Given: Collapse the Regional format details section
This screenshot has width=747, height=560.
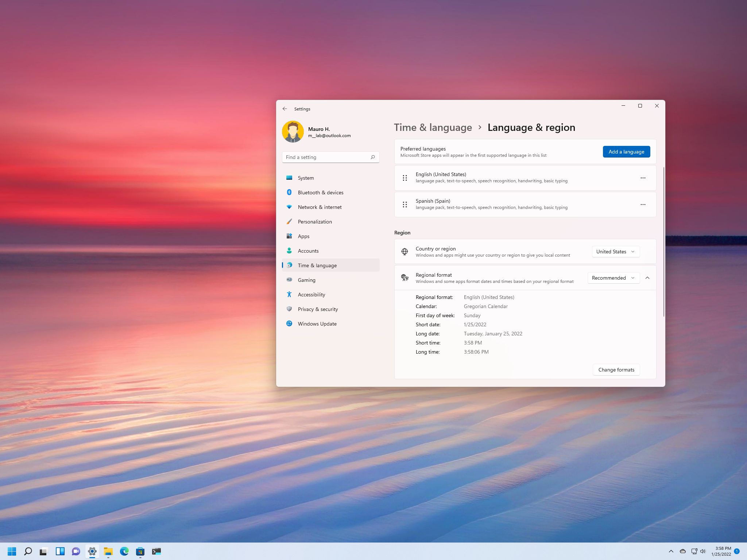Looking at the screenshot, I should click(x=647, y=278).
